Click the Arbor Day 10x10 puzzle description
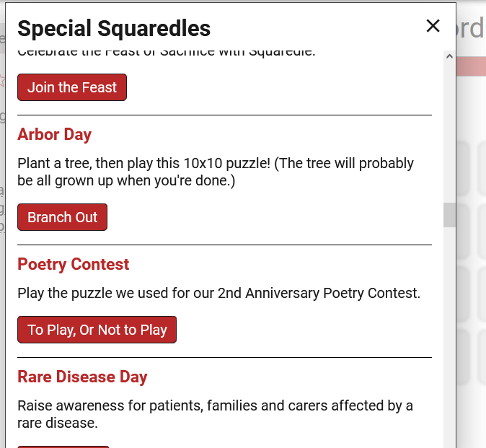The image size is (486, 448). tap(216, 172)
